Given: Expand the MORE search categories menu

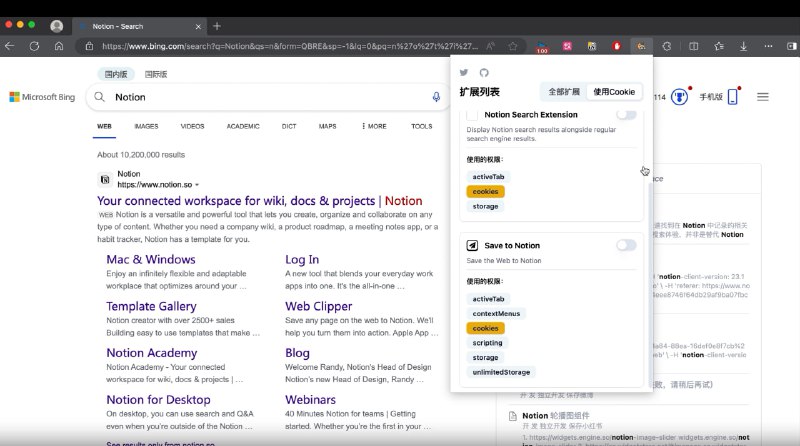Looking at the screenshot, I should (x=374, y=126).
